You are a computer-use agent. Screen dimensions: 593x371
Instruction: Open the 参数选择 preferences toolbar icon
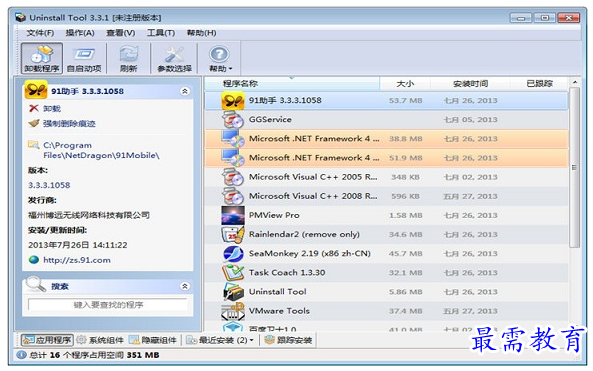(x=174, y=58)
